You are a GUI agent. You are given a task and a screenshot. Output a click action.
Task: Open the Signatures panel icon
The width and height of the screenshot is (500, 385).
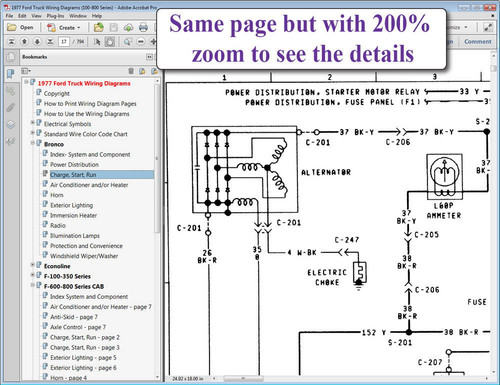tap(11, 142)
